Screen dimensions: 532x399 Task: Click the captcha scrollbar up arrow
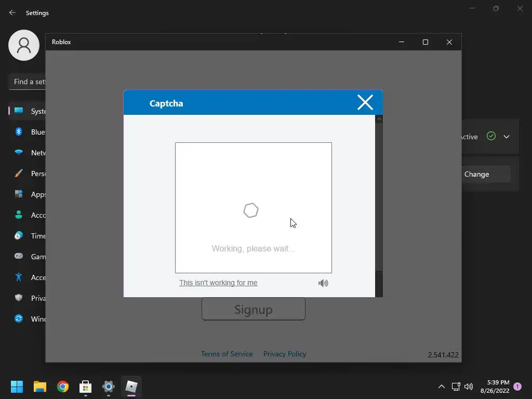(x=379, y=119)
